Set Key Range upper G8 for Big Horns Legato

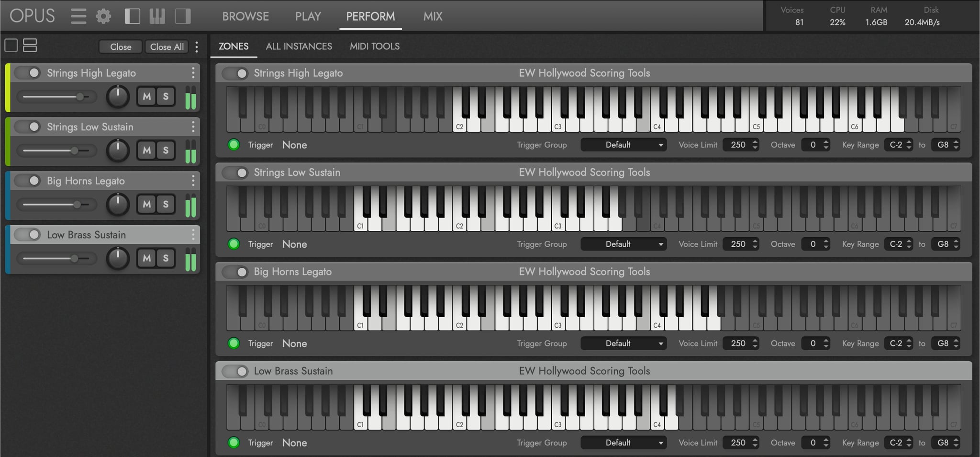pyautogui.click(x=946, y=343)
